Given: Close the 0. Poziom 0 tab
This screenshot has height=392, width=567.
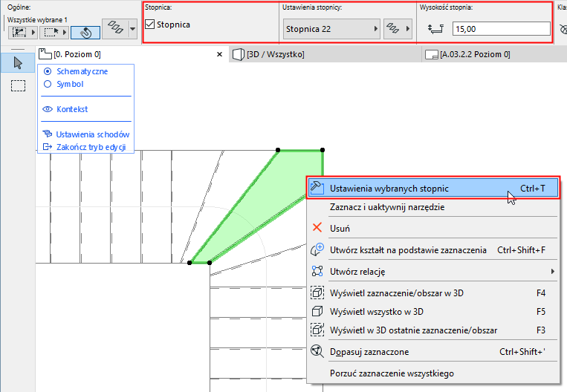Looking at the screenshot, I should [x=219, y=54].
